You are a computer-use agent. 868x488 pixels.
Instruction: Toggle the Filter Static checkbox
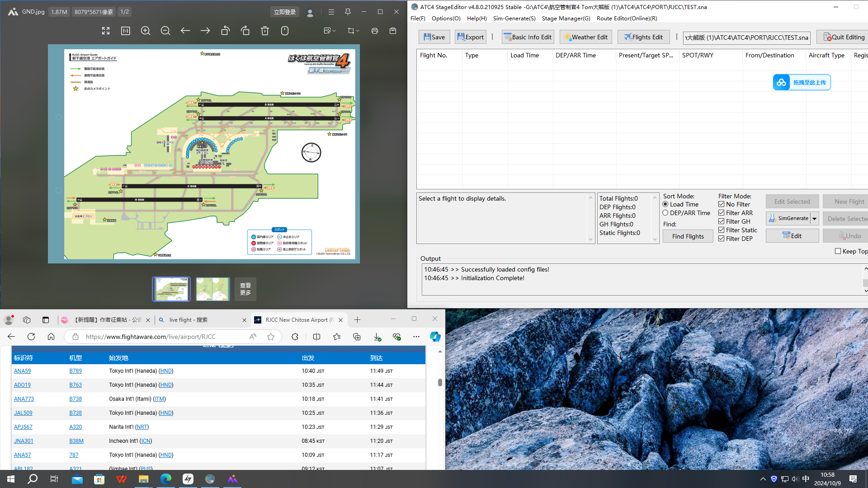(722, 230)
